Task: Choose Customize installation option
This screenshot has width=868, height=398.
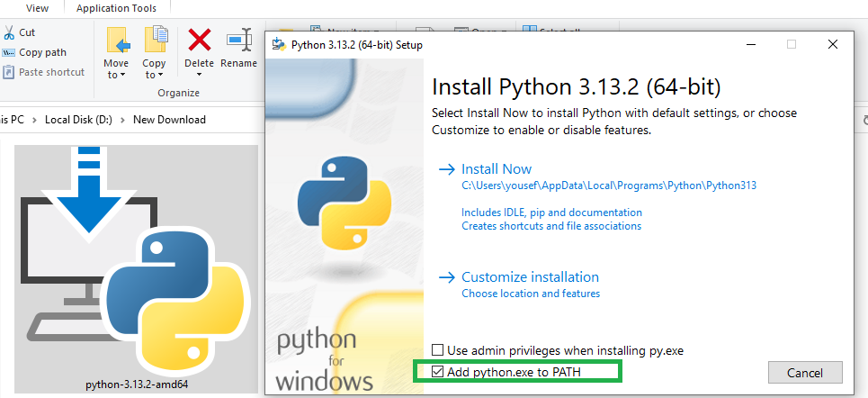Action: 530,277
